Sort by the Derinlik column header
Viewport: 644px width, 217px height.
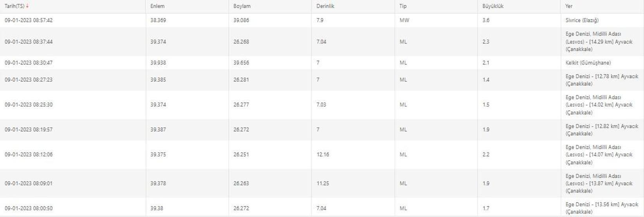pyautogui.click(x=325, y=6)
